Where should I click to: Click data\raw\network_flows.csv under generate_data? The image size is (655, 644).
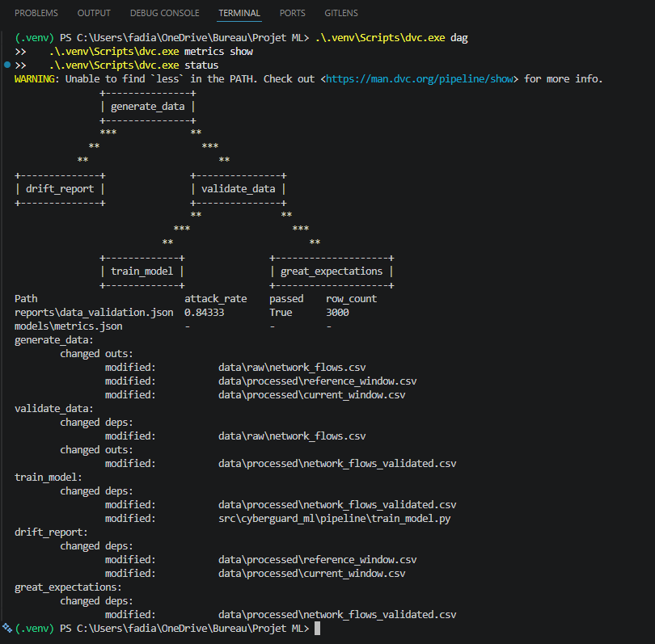pos(292,368)
